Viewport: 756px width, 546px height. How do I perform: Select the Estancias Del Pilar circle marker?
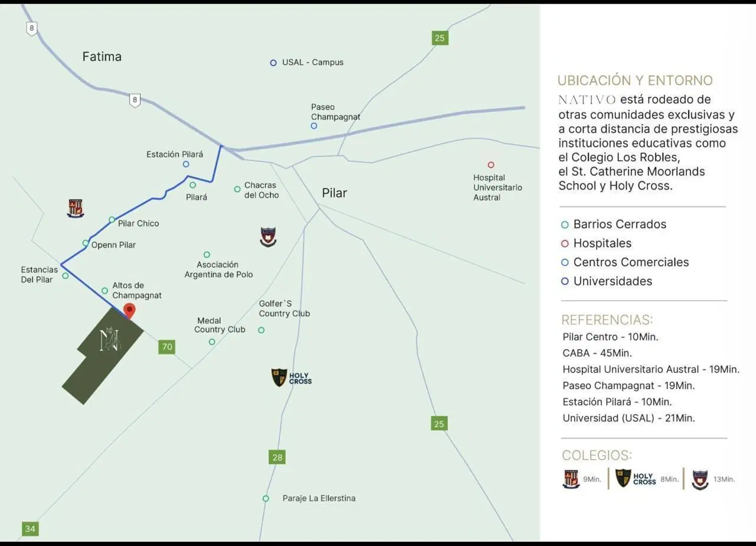[66, 275]
